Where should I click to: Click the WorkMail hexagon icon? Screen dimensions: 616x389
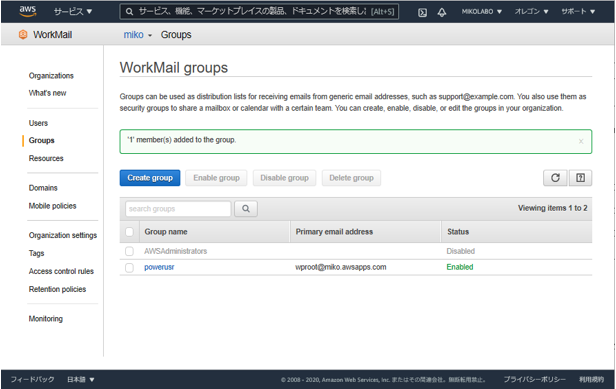23,35
